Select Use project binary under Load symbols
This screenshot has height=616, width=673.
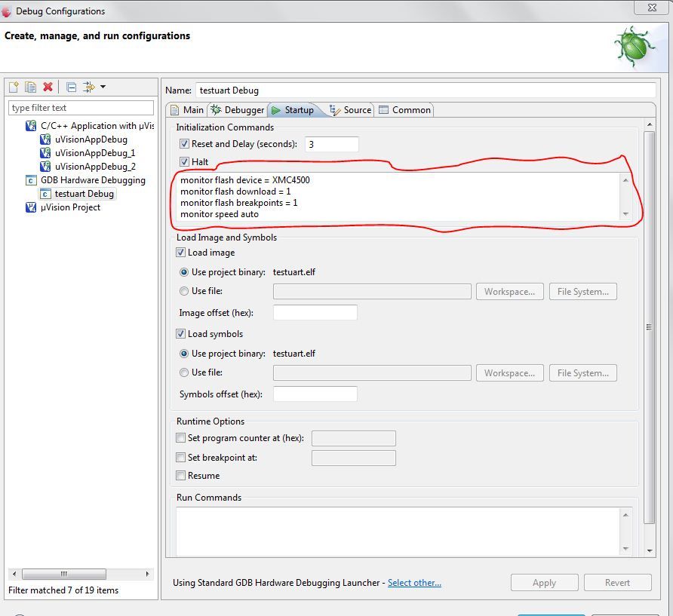[184, 354]
